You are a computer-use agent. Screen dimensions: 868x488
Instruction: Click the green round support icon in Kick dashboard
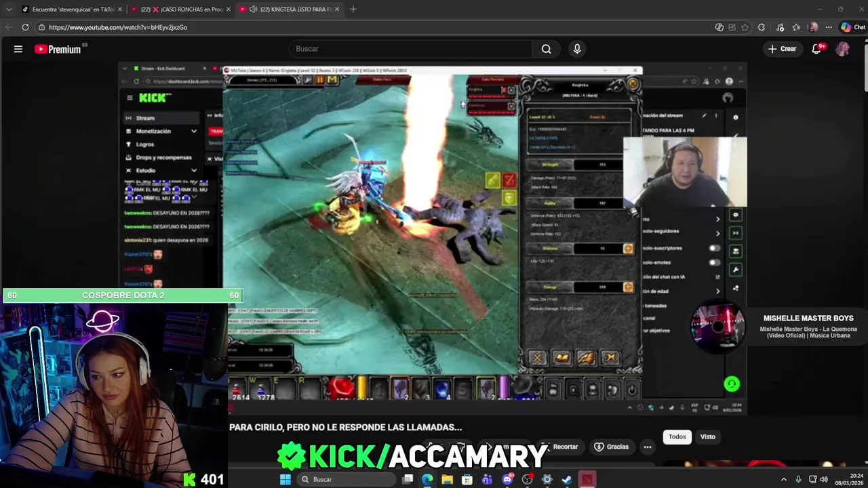731,384
